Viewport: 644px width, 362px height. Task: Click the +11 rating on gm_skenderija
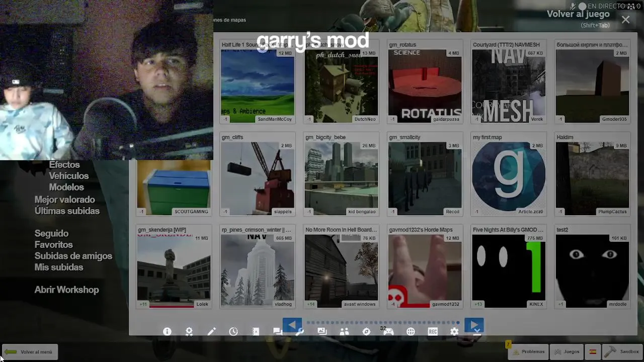(x=143, y=304)
